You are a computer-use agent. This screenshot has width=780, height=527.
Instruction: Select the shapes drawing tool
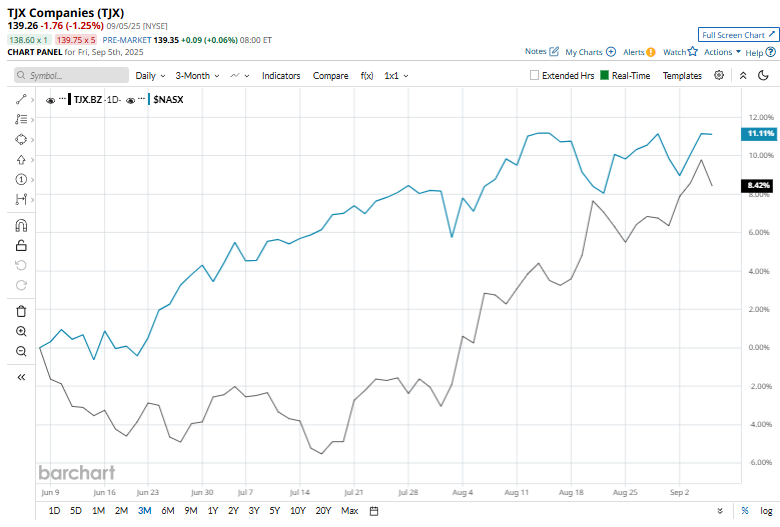point(21,139)
